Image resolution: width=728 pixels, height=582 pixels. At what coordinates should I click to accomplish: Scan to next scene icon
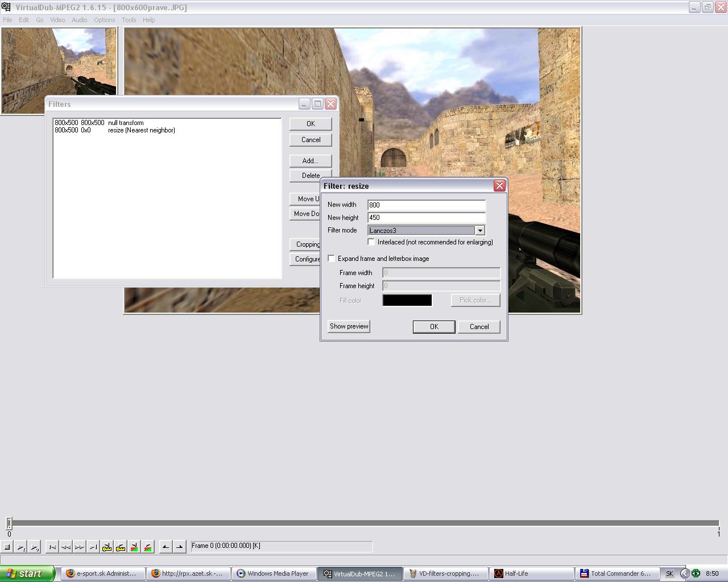coord(148,547)
